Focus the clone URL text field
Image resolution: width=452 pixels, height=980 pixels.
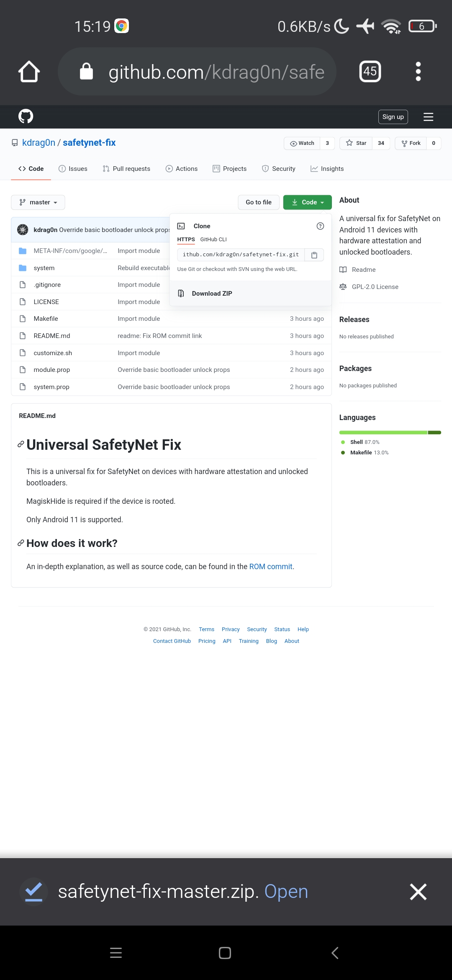coord(241,255)
